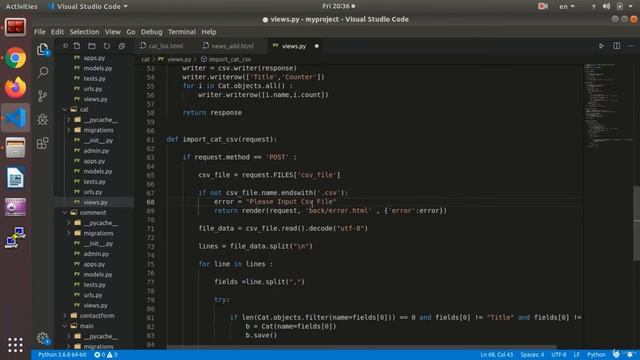Split the editor to the right
The width and height of the screenshot is (640, 360).
coord(616,46)
